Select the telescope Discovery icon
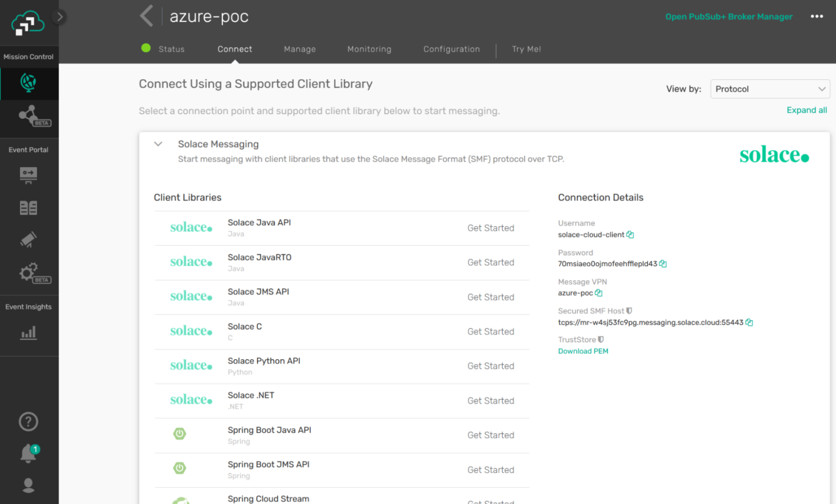 click(28, 239)
